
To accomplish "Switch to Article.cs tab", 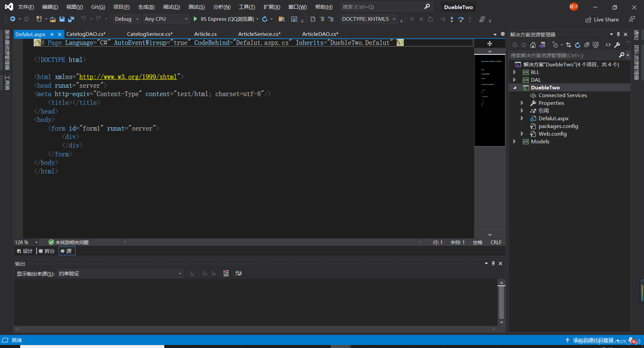I will tap(205, 34).
